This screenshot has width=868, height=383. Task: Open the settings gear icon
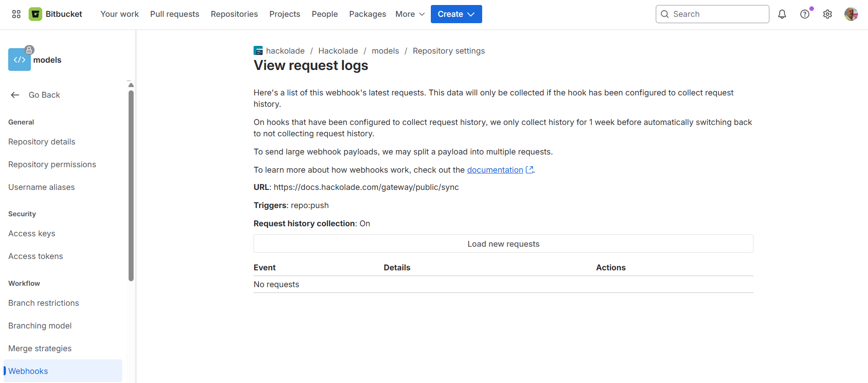click(828, 14)
